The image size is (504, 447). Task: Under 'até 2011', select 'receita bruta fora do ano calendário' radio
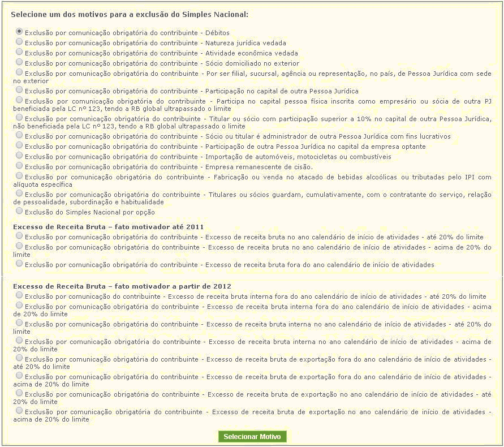click(19, 263)
